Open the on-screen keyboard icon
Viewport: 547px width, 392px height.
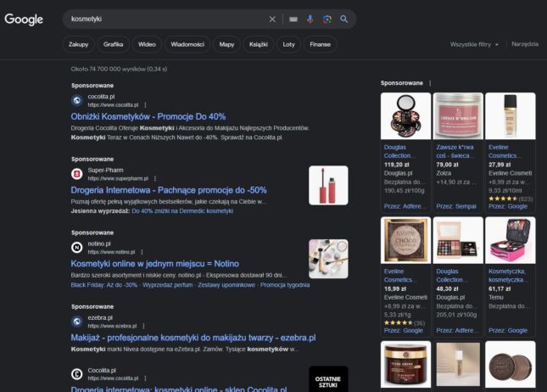(293, 20)
